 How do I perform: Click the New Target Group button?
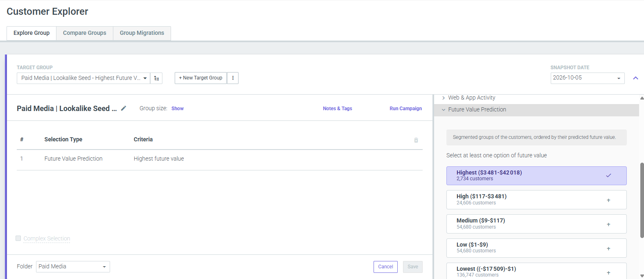(200, 78)
